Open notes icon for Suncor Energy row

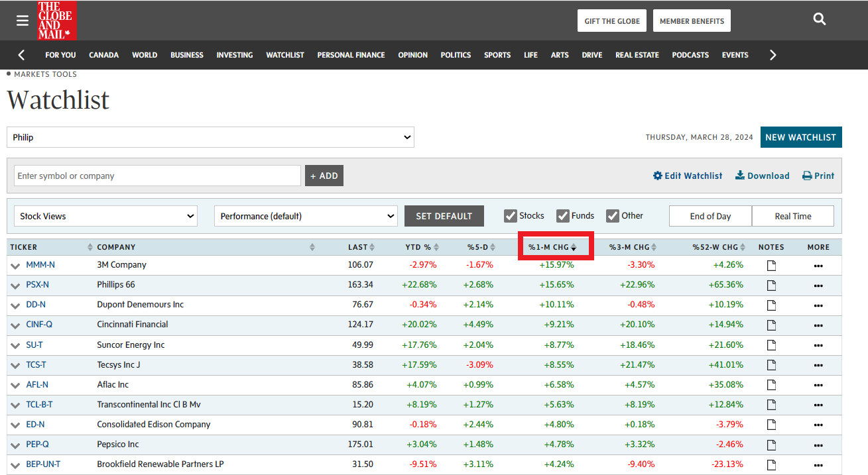coord(771,345)
